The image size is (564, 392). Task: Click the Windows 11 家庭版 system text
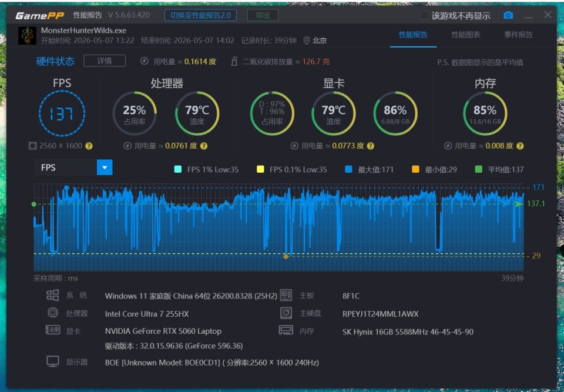click(191, 296)
